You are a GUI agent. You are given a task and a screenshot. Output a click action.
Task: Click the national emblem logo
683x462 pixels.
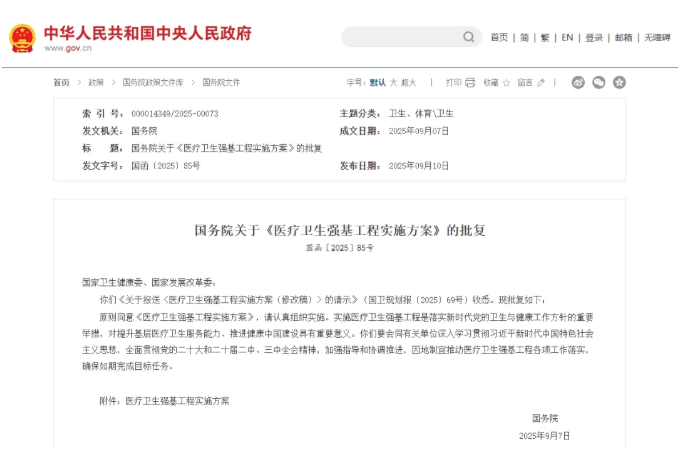click(x=22, y=38)
